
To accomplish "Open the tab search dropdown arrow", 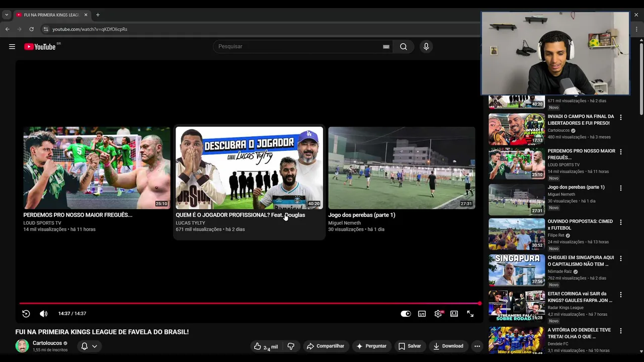I will [x=7, y=15].
